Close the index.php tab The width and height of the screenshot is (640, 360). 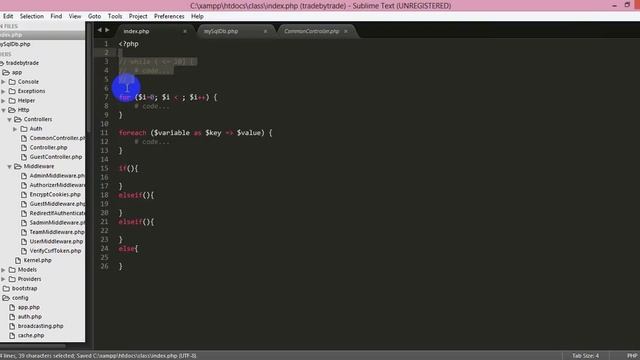[x=184, y=31]
